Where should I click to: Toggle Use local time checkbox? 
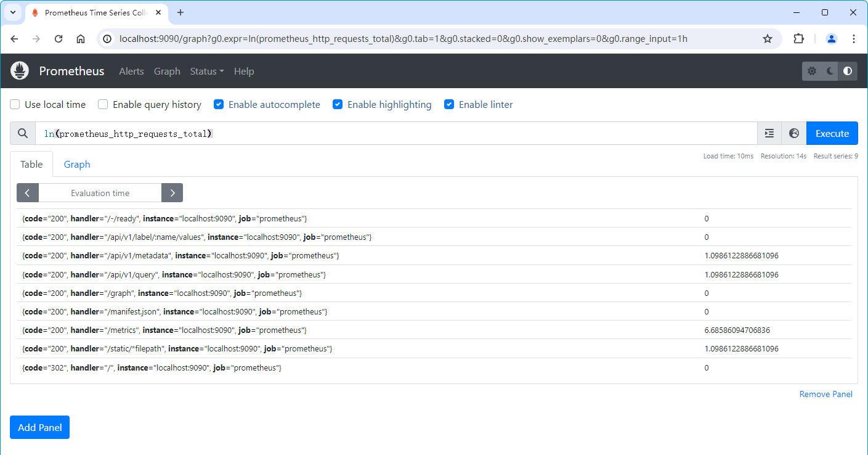15,104
